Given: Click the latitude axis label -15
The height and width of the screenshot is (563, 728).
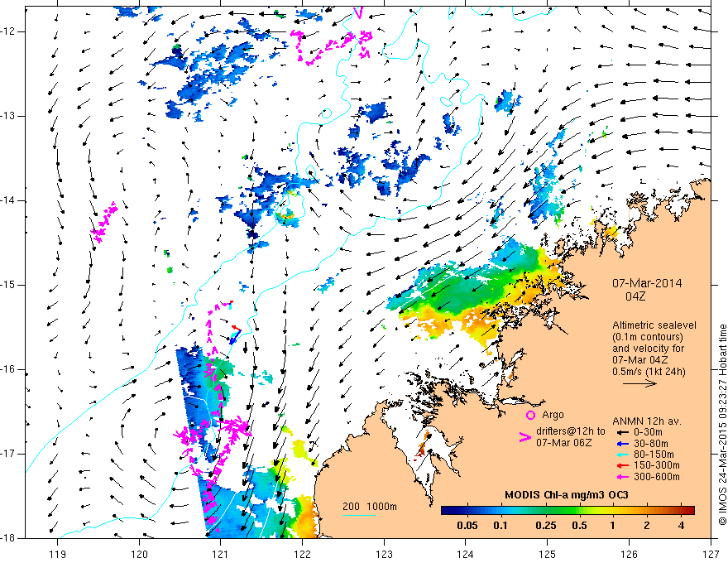Looking at the screenshot, I should [8, 285].
